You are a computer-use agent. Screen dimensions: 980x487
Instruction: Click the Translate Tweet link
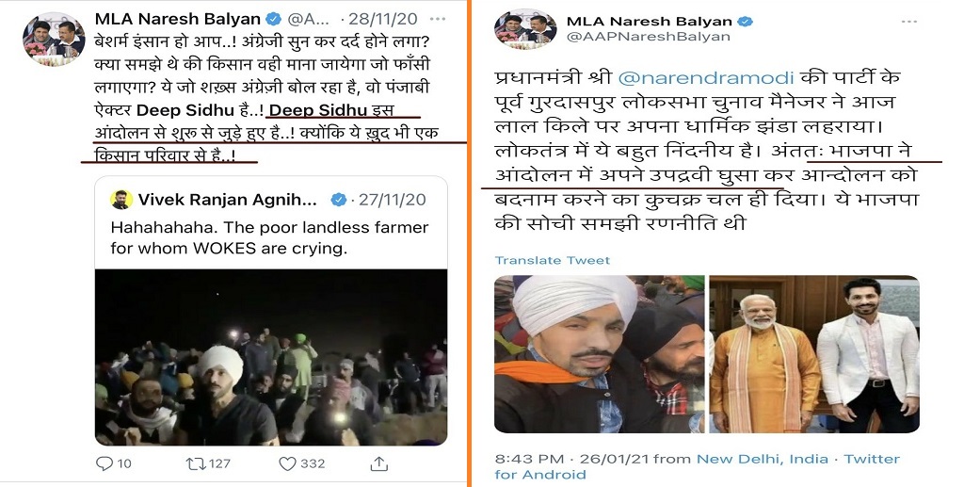[x=553, y=260]
